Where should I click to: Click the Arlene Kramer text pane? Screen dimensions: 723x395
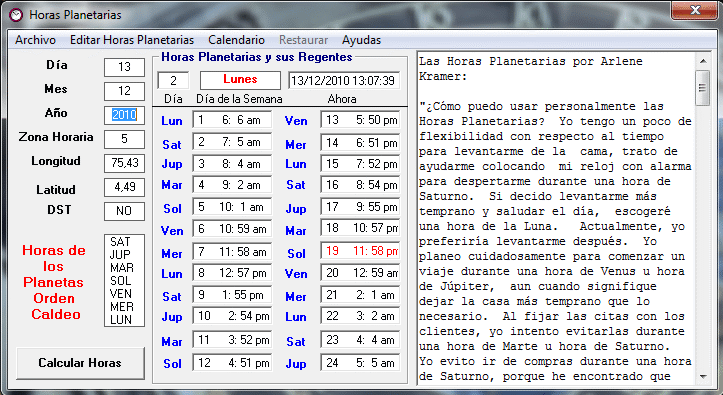[556, 218]
